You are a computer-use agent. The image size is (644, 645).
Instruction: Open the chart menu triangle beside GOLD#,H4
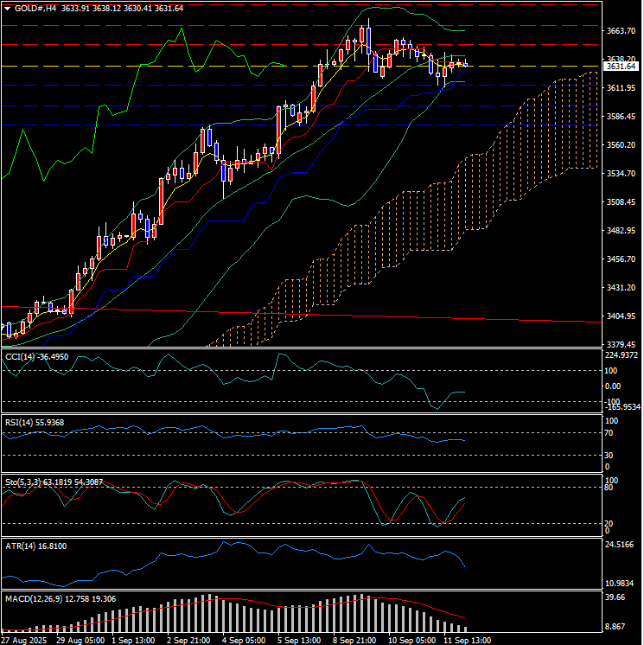(x=8, y=9)
